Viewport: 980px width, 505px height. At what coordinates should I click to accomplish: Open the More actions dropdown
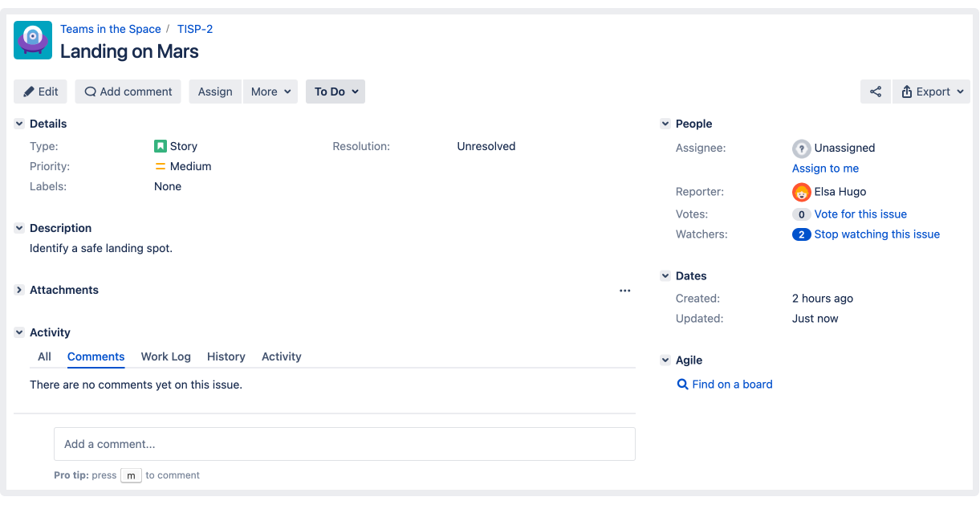[x=270, y=92]
